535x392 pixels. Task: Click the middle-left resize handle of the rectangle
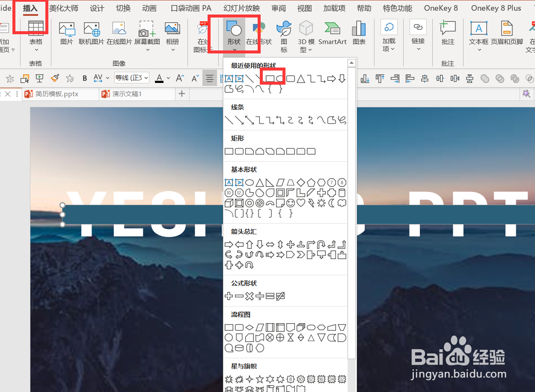tap(62, 215)
